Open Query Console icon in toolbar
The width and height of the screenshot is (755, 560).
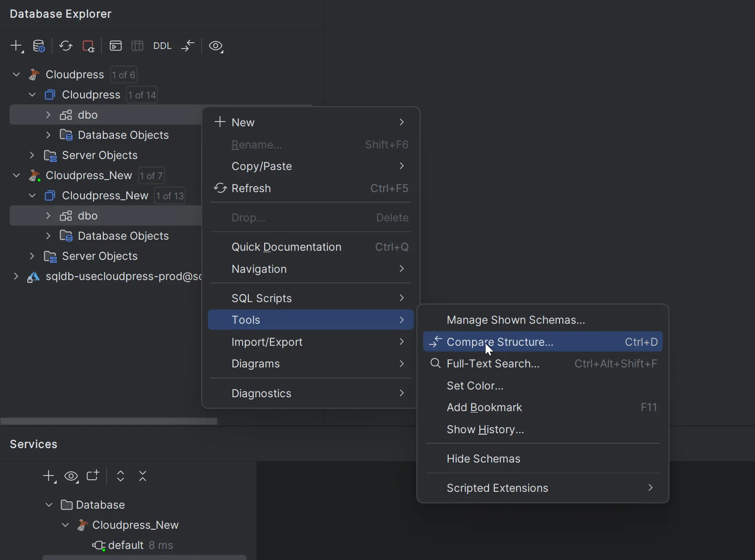point(116,46)
